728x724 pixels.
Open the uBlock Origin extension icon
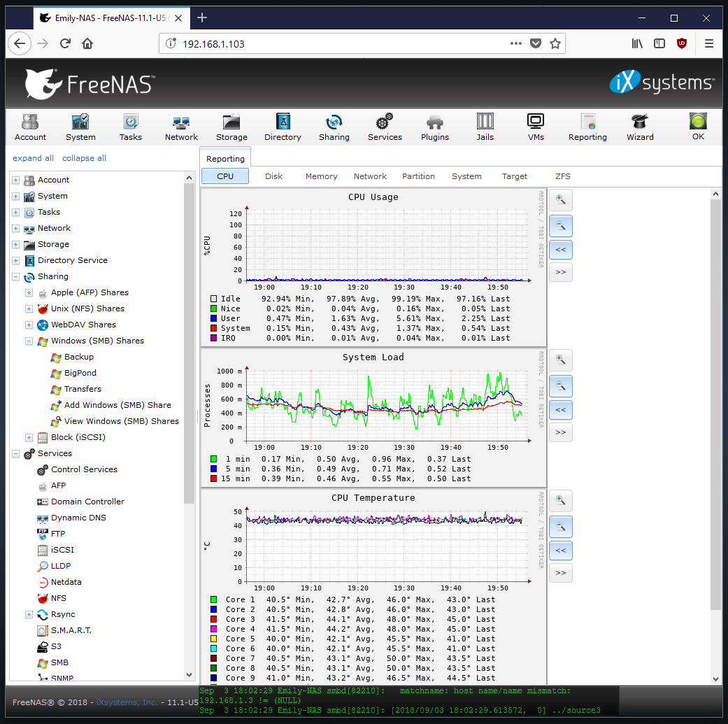point(682,43)
